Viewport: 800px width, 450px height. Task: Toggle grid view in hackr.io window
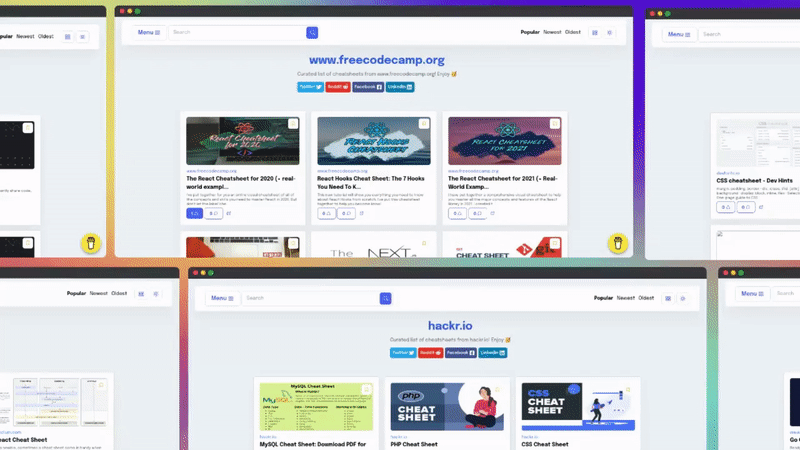668,298
